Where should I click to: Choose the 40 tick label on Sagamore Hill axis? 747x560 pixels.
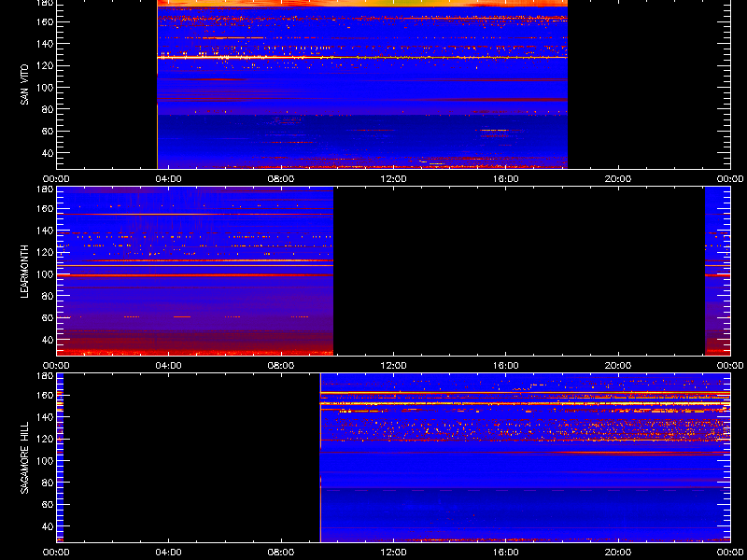pyautogui.click(x=49, y=526)
